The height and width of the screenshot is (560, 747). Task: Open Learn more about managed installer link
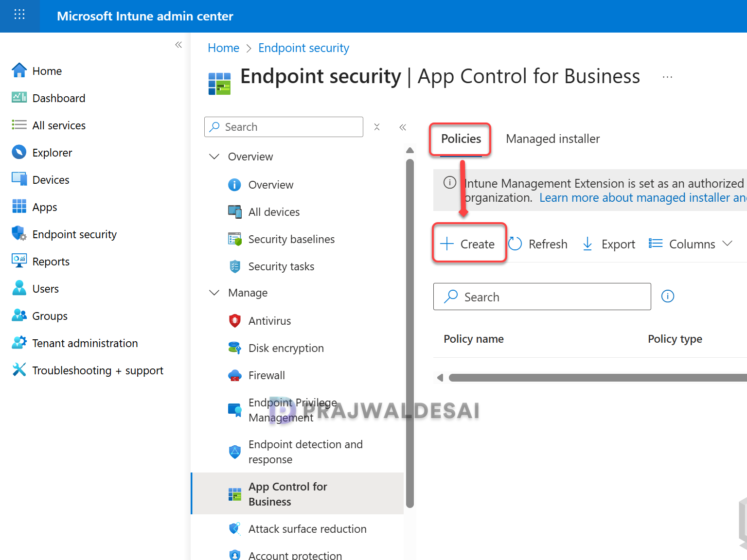(x=643, y=198)
